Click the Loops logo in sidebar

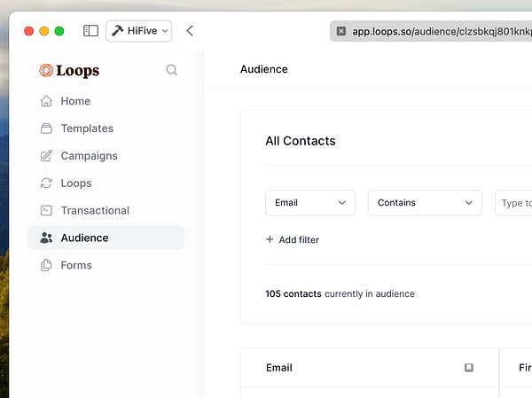(x=69, y=71)
